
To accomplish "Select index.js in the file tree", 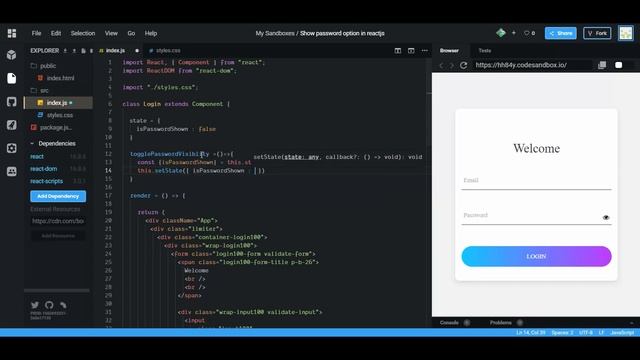I will pos(58,103).
